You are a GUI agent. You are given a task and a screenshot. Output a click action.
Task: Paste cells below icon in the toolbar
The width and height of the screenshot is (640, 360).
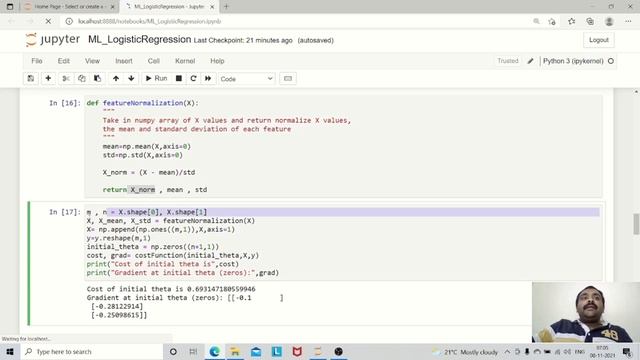click(97, 78)
